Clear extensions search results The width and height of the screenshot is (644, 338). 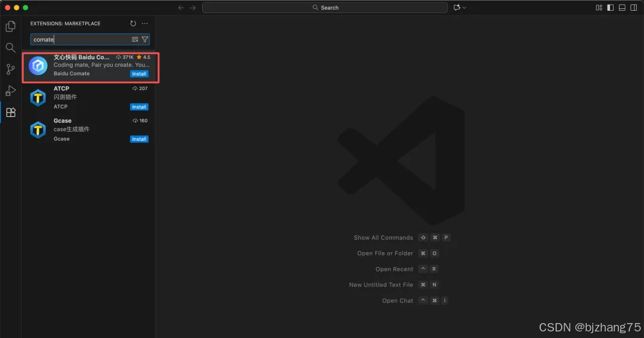coord(135,39)
